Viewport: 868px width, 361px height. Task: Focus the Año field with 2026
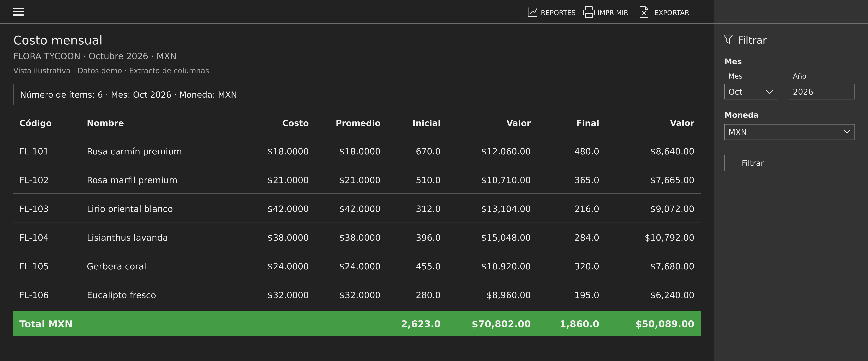tap(821, 92)
